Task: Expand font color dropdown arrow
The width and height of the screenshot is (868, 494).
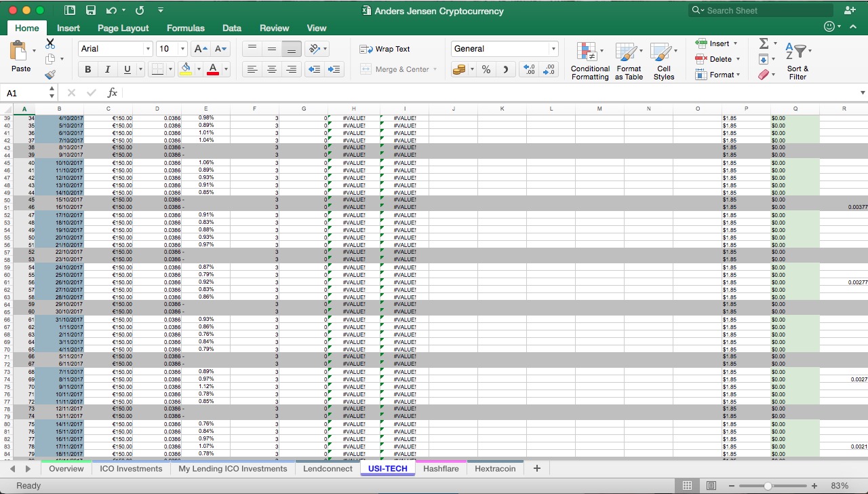Action: (226, 69)
